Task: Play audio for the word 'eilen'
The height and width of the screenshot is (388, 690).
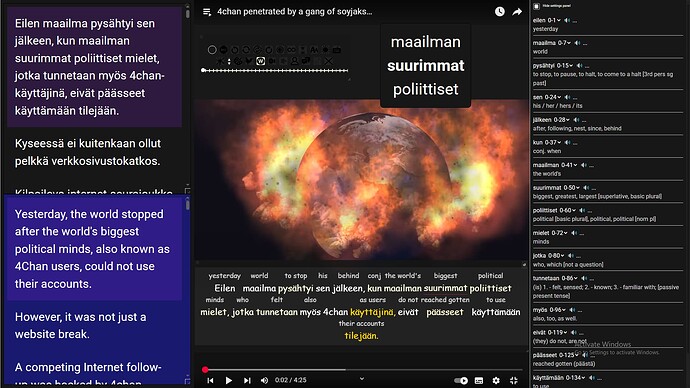Action: click(x=567, y=20)
